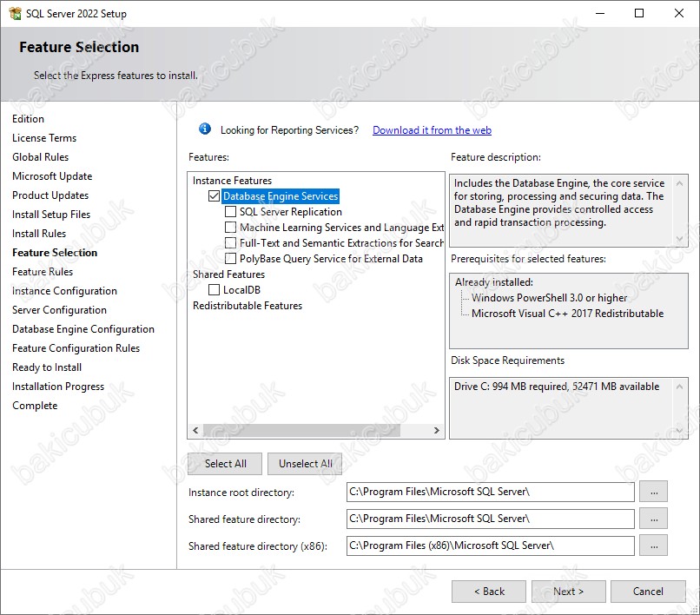Select Product Updates step in sidebar
Viewport: 700px width, 615px height.
coord(50,195)
